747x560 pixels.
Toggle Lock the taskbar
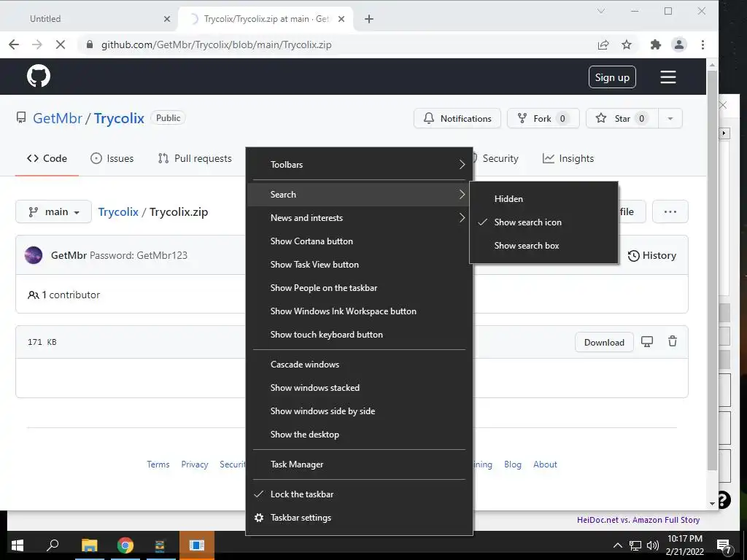[x=359, y=494]
